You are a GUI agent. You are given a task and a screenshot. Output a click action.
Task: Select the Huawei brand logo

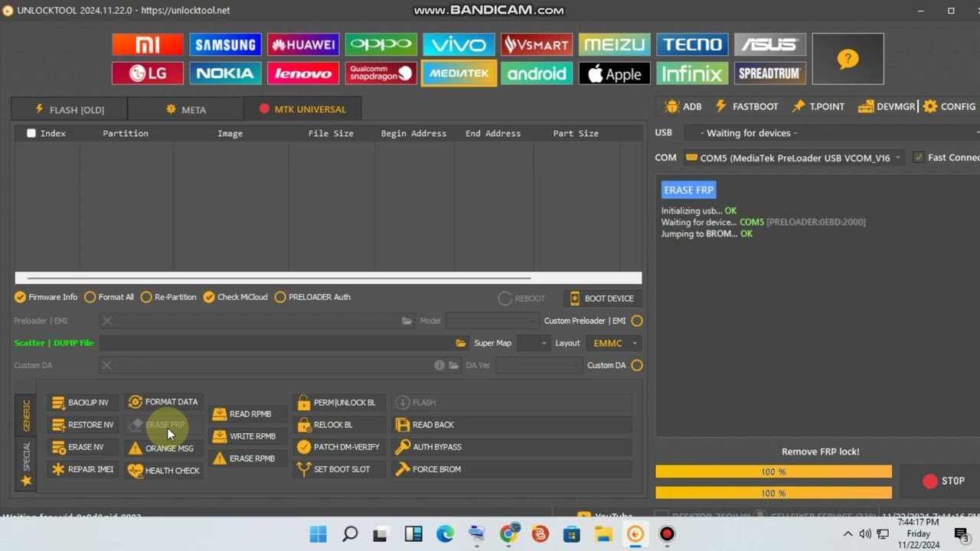coord(303,44)
